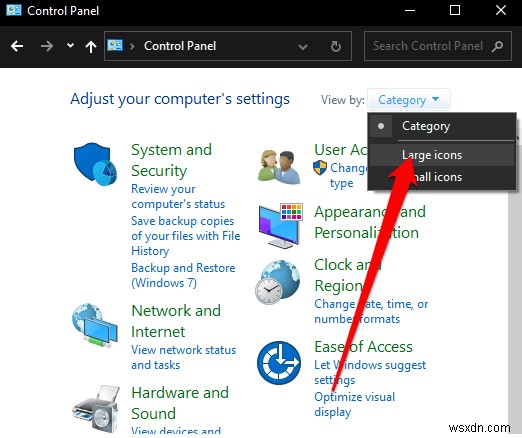Expand the breadcrumb arrow before Control Panel
The height and width of the screenshot is (438, 522).
pyautogui.click(x=132, y=46)
